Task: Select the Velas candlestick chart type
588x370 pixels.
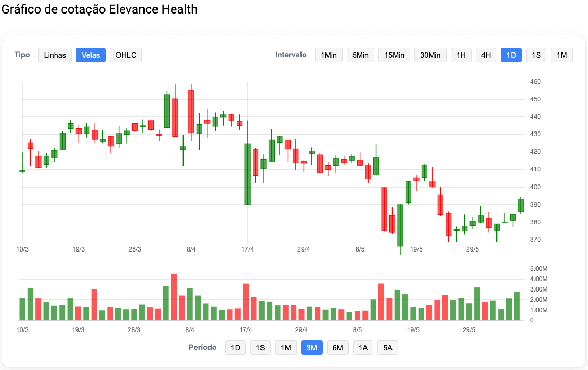Action: (x=91, y=55)
